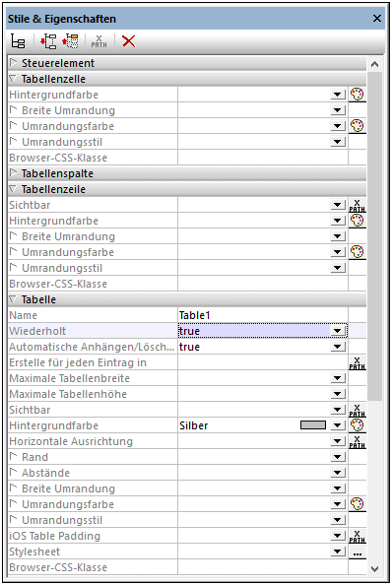The image size is (392, 585).
Task: Open XPath editor for Tabellenzeile Sichtbar
Action: 358,205
